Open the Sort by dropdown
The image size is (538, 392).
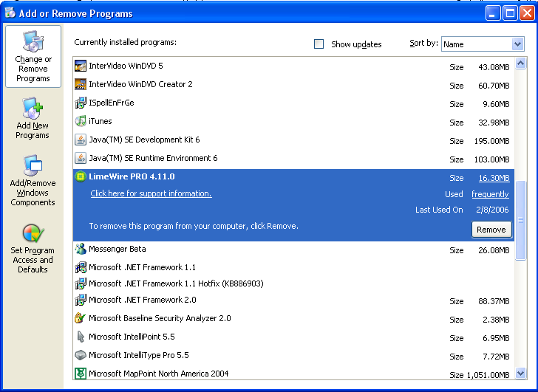click(x=517, y=44)
